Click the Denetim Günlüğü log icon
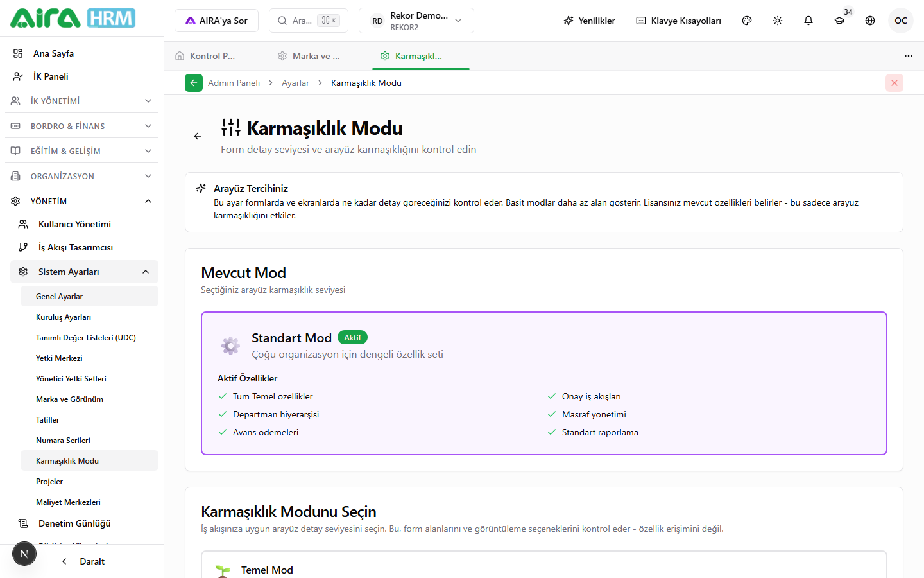This screenshot has width=924, height=578. [x=23, y=523]
